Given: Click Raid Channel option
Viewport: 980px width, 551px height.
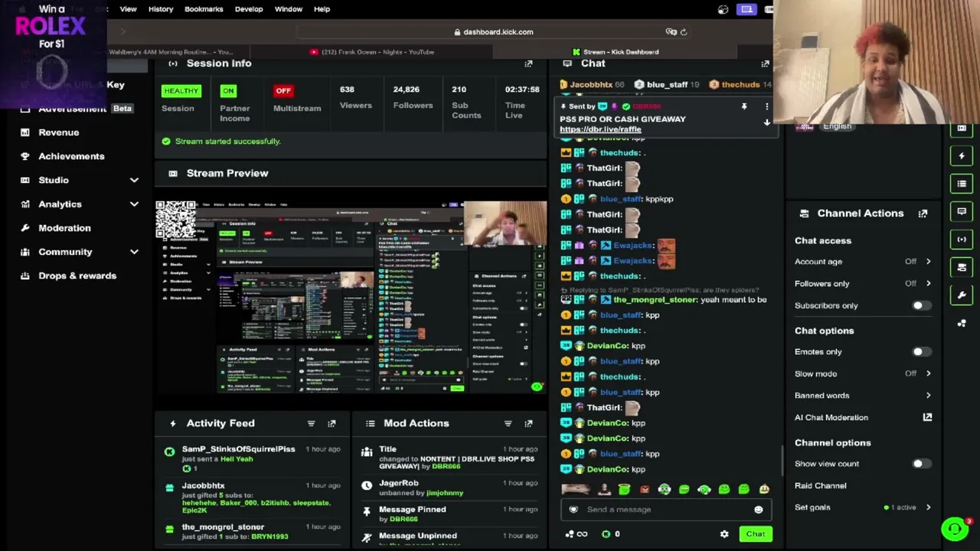Looking at the screenshot, I should pyautogui.click(x=820, y=486).
